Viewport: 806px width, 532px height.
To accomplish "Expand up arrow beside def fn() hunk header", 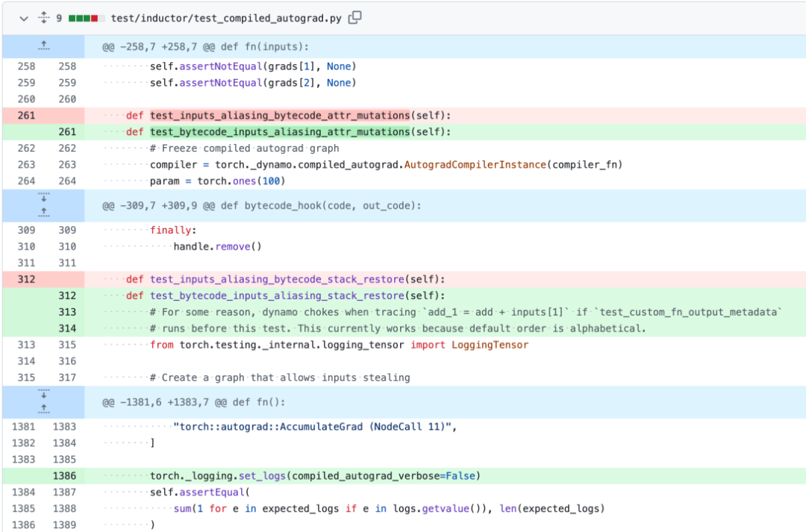I will tap(44, 410).
